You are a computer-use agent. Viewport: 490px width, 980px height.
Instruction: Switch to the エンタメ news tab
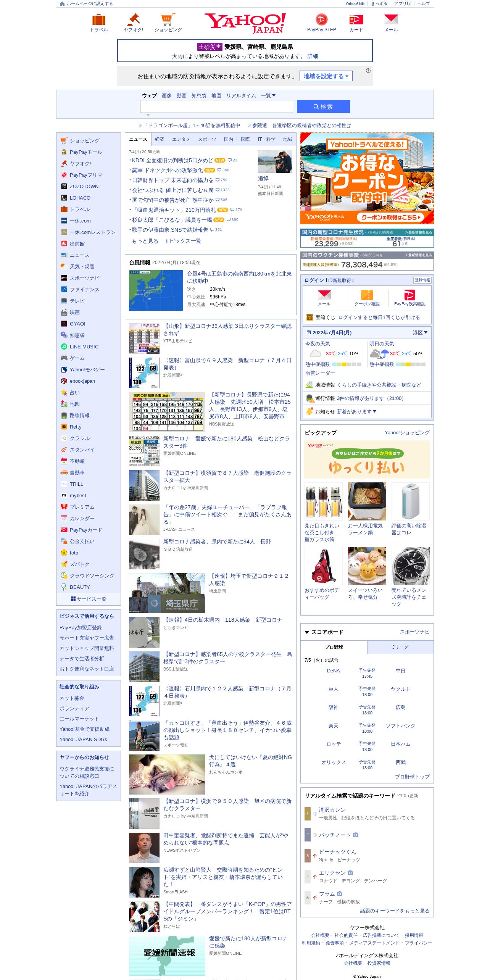click(x=181, y=139)
